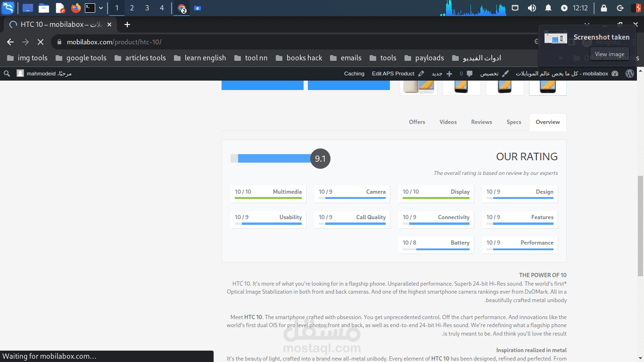Click the 12:12 panel clock
The height and width of the screenshot is (362, 644).
coord(580,8)
